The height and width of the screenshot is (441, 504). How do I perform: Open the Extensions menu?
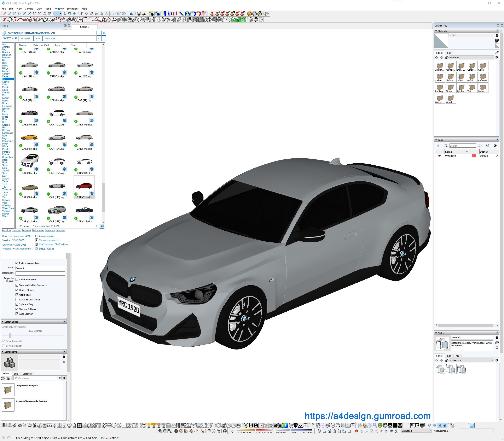click(73, 9)
